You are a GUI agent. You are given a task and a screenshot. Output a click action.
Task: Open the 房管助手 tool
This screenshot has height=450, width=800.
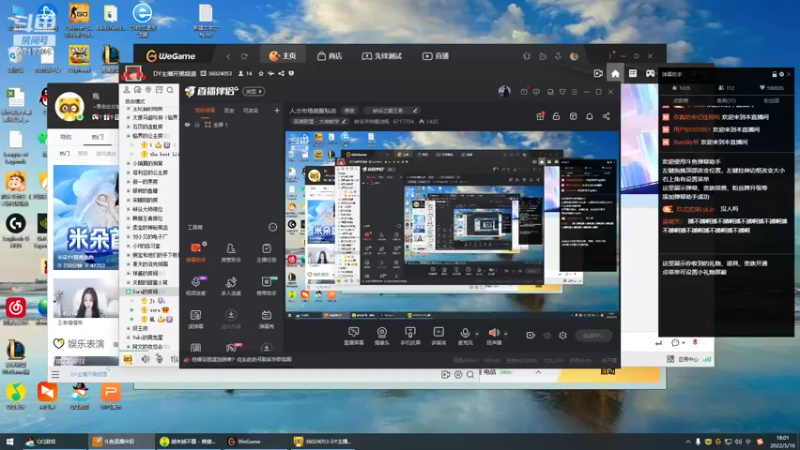pos(231,253)
